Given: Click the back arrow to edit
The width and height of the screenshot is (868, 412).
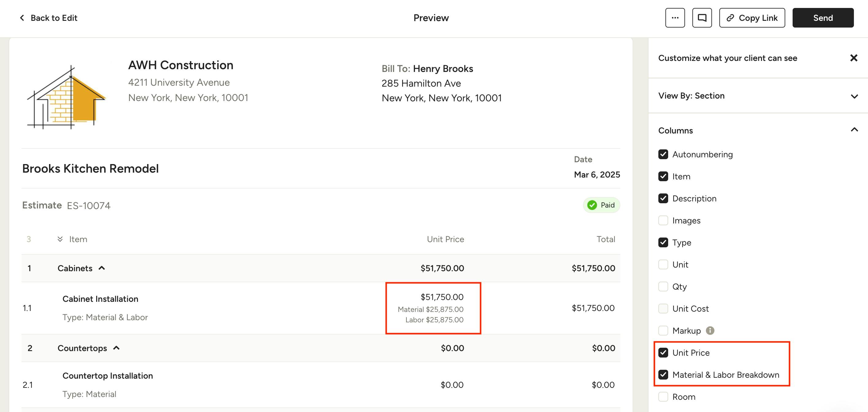Looking at the screenshot, I should [22, 18].
